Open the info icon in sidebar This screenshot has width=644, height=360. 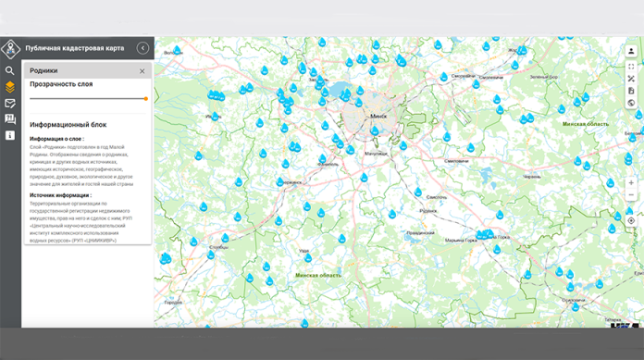pos(10,135)
